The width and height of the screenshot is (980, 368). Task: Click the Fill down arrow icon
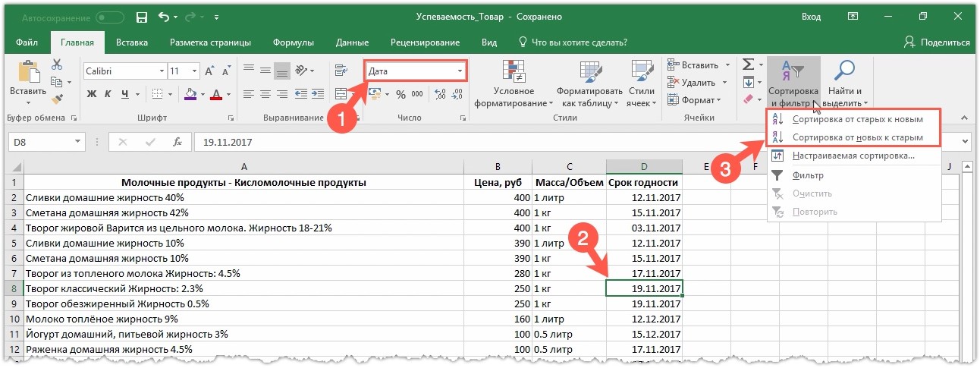748,83
